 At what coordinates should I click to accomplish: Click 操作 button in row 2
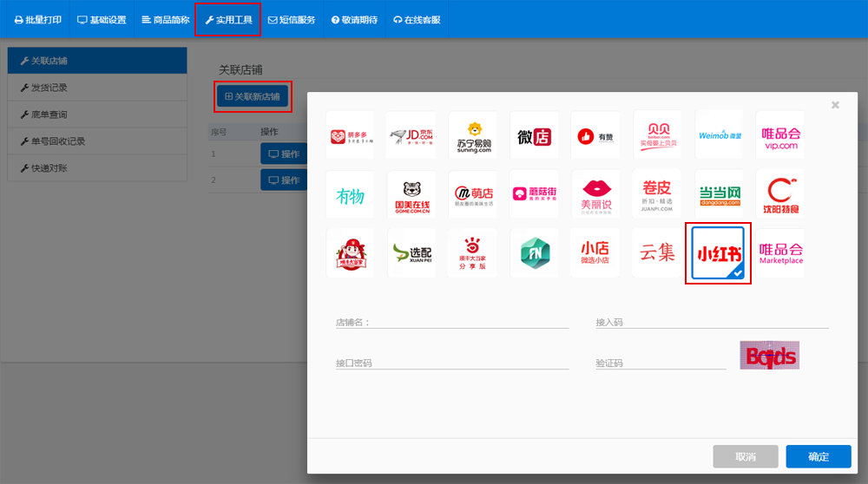click(284, 180)
